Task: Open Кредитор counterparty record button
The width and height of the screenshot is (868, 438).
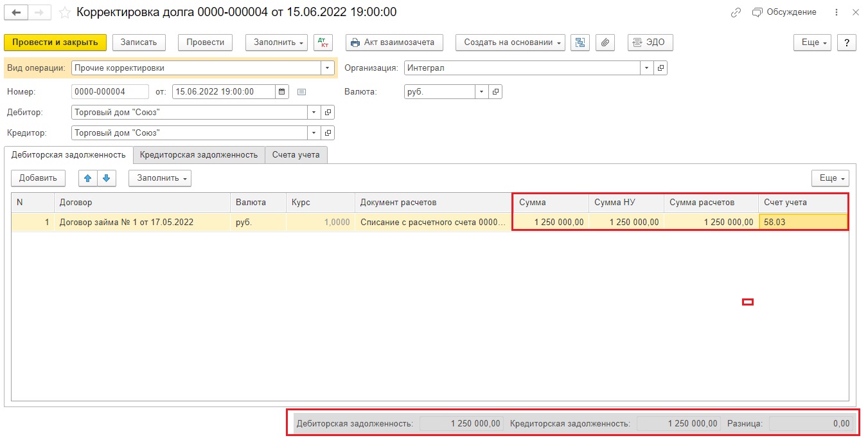Action: point(328,132)
